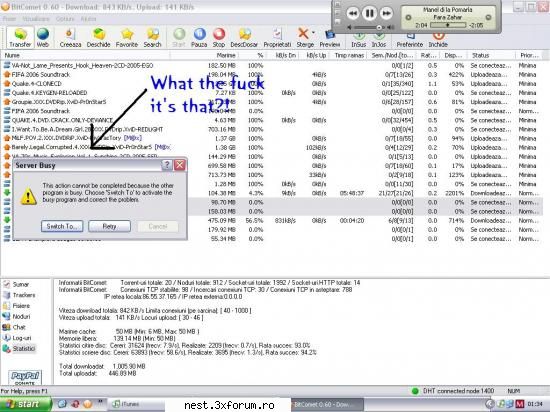Sort by the Timp ramas column header
This screenshot has width=550, height=412.
coord(349,55)
